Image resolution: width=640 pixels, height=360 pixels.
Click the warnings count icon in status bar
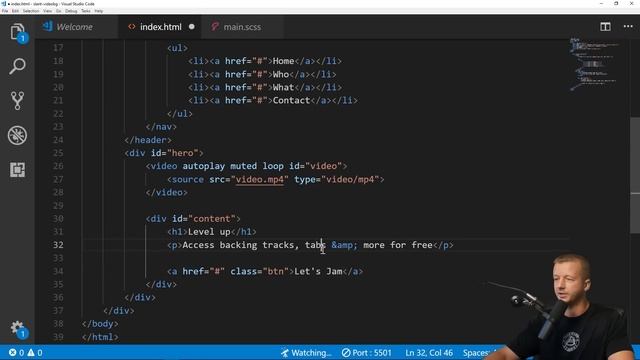[35, 353]
